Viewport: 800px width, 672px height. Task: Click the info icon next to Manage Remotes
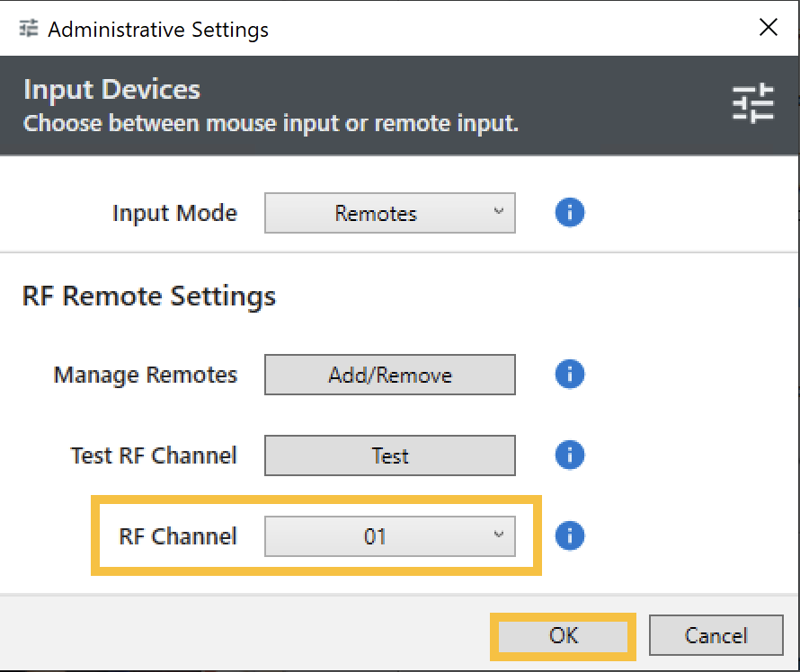(x=570, y=374)
